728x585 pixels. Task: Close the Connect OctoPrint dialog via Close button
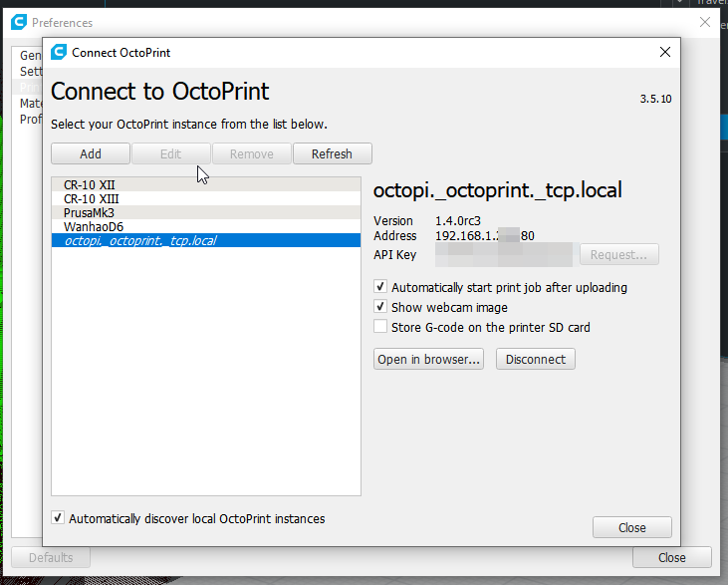click(631, 527)
